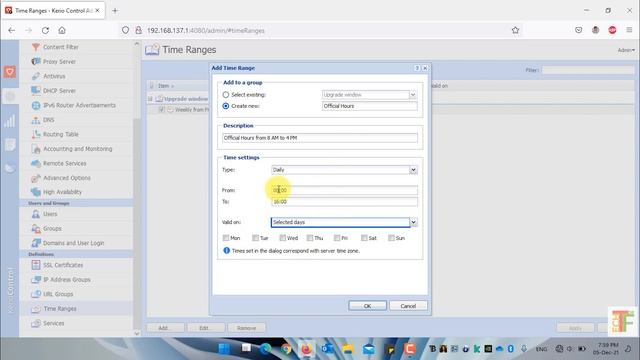Viewport: 640px width, 360px height.
Task: Cancel the Add Time Range dialog
Action: (408, 306)
